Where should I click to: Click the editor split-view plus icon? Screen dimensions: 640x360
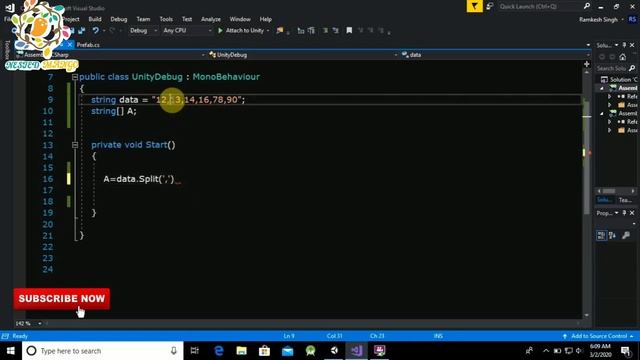pyautogui.click(x=587, y=64)
